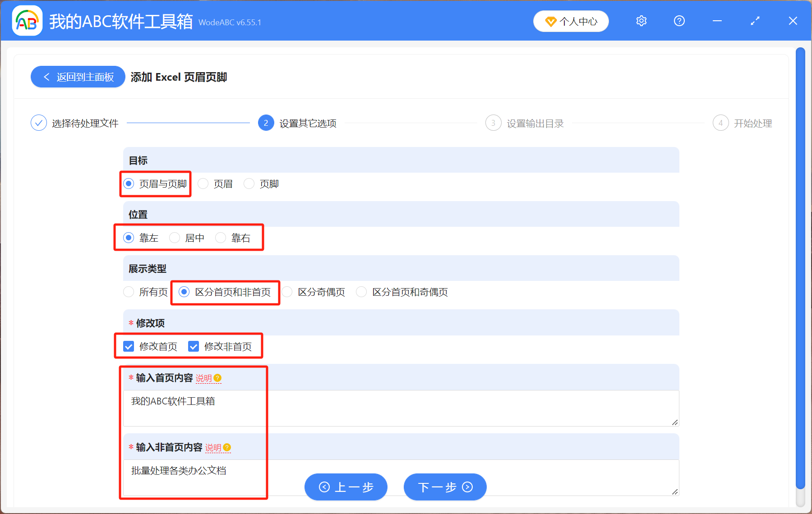Click the crown icon inside 个人中心
This screenshot has height=514, width=812.
pyautogui.click(x=551, y=21)
